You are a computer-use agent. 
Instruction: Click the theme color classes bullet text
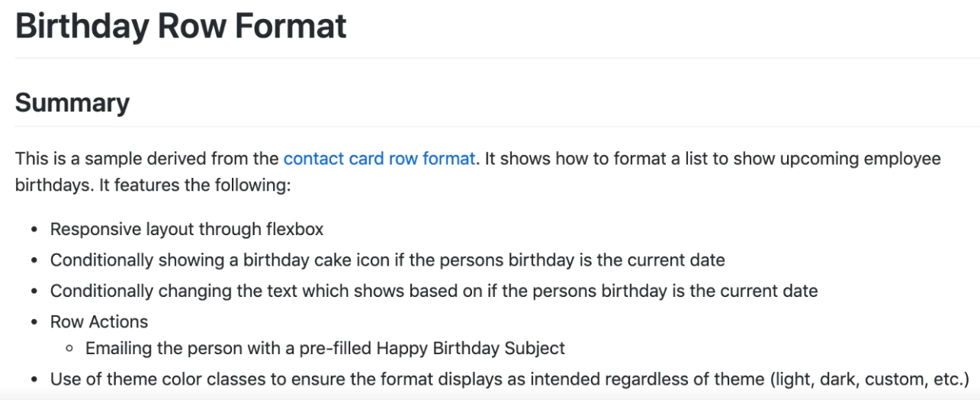click(509, 379)
